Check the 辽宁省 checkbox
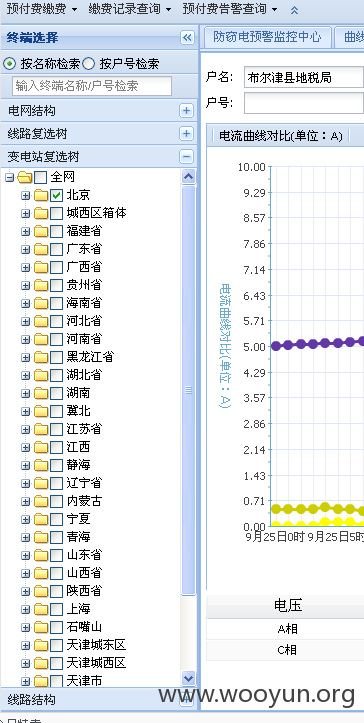This screenshot has height=723, width=364. (x=56, y=483)
